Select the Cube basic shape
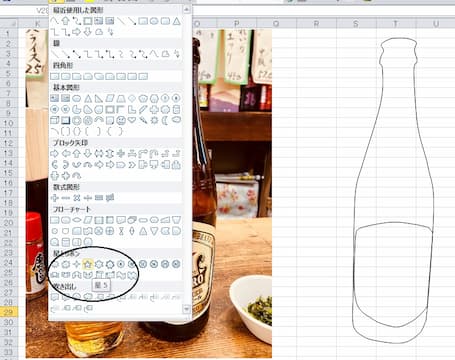Image resolution: width=455 pixels, height=360 pixels. tap(55, 120)
